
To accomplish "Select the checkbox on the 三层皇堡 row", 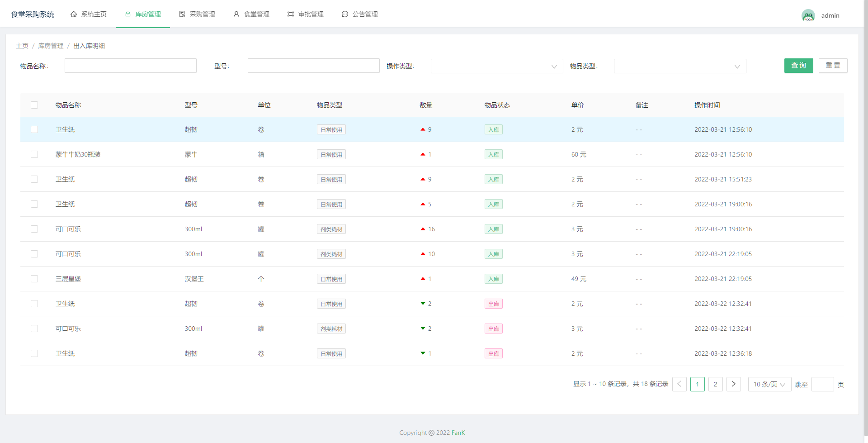I will 34,279.
